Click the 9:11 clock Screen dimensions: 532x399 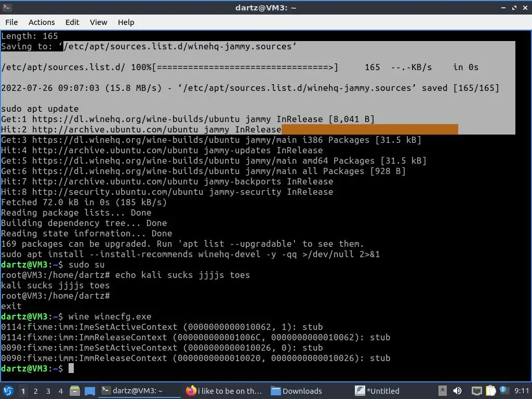521,391
